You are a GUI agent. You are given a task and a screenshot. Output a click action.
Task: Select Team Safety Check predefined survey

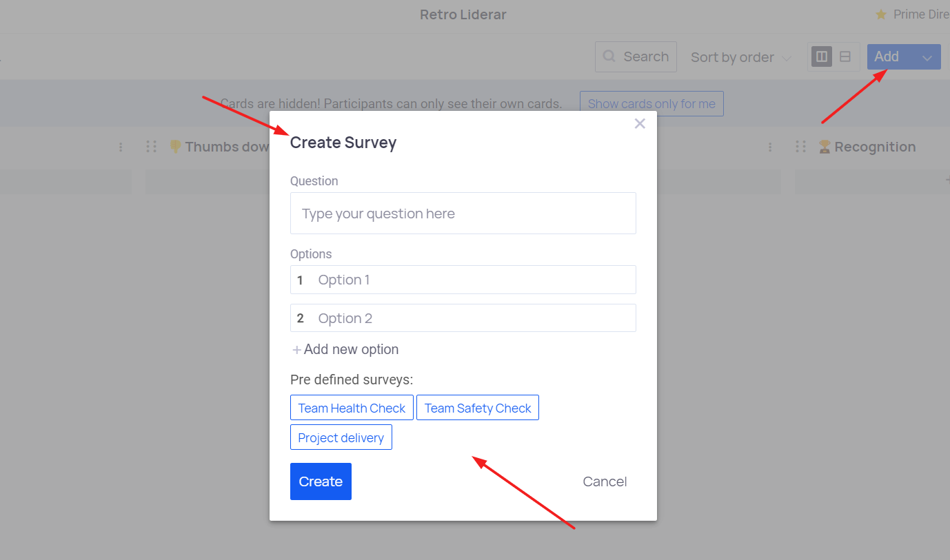(478, 408)
